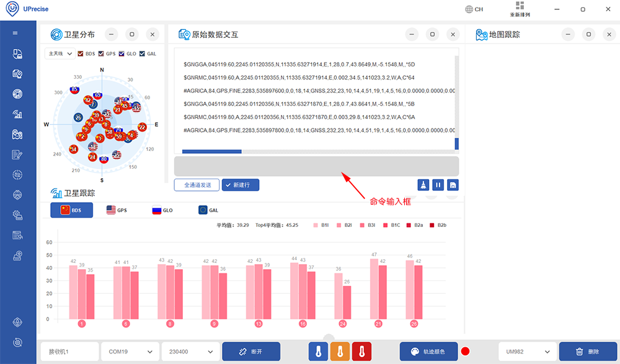
Task: Switch language via the CH globe icon
Action: tap(474, 9)
